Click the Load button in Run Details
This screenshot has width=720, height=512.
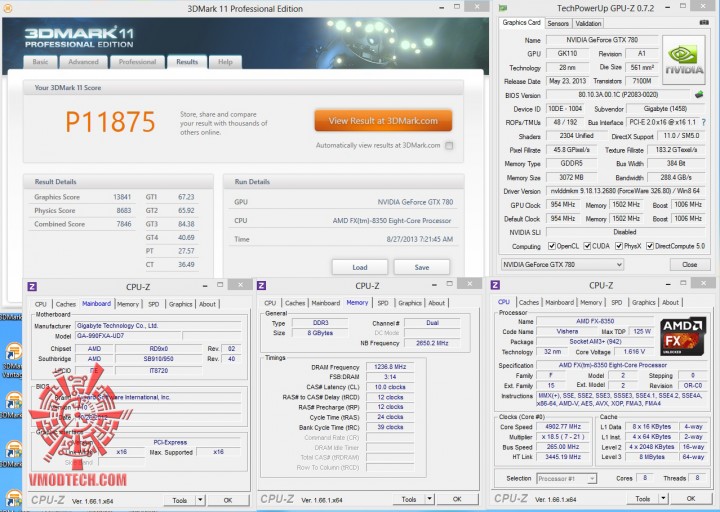360,267
